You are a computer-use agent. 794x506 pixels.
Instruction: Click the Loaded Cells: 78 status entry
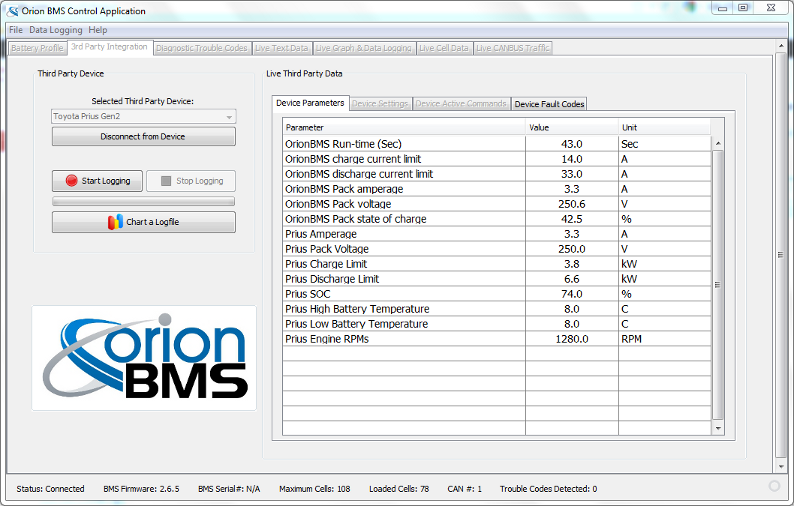[399, 489]
